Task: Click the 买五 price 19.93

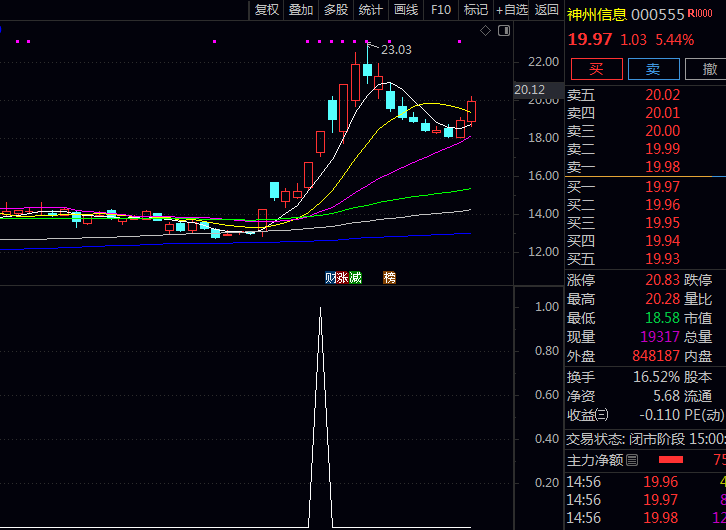Action: [x=663, y=259]
